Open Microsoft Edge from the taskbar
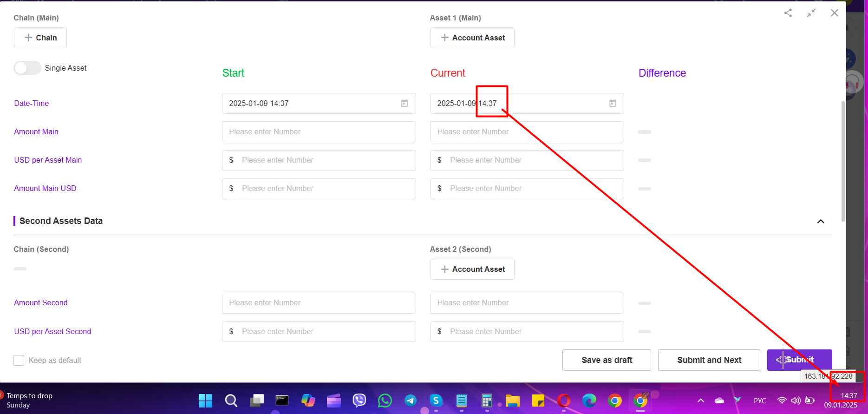Image resolution: width=868 pixels, height=414 pixels. coord(589,401)
